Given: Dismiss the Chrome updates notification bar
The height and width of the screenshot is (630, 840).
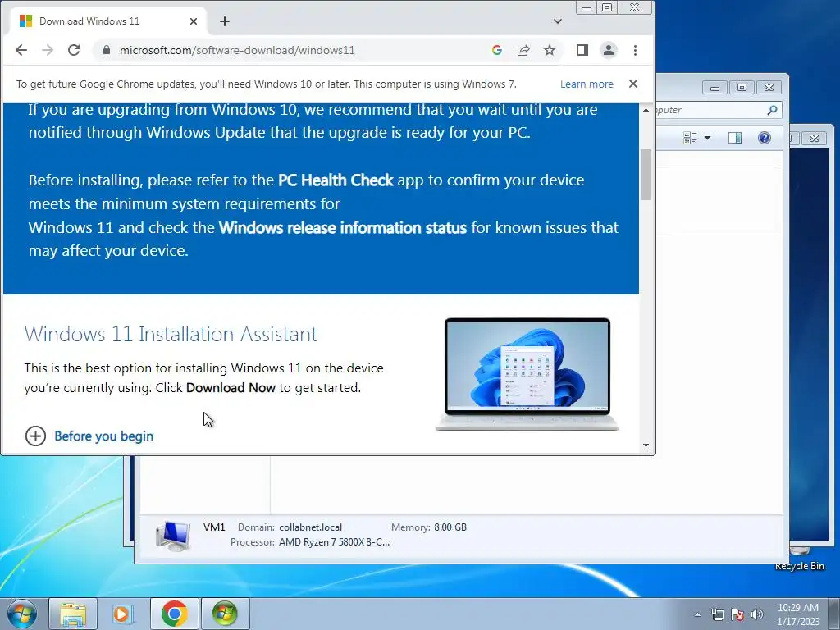Looking at the screenshot, I should pos(633,84).
